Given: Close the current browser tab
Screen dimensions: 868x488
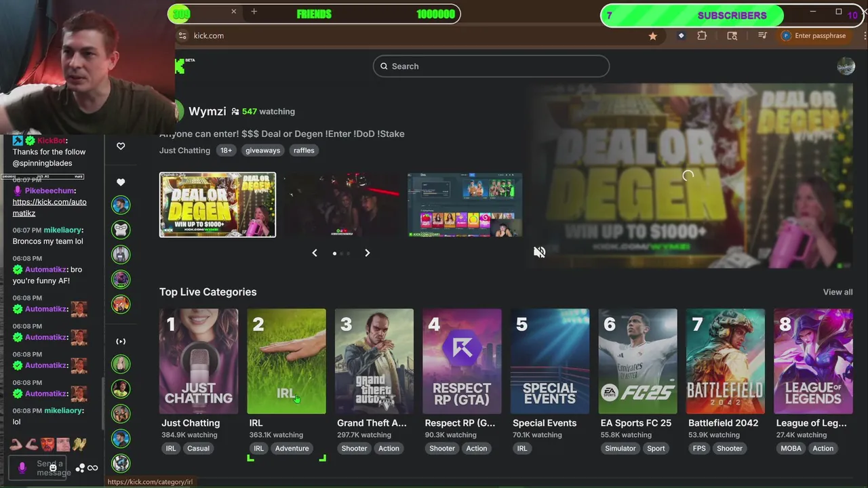Looking at the screenshot, I should click(x=233, y=12).
